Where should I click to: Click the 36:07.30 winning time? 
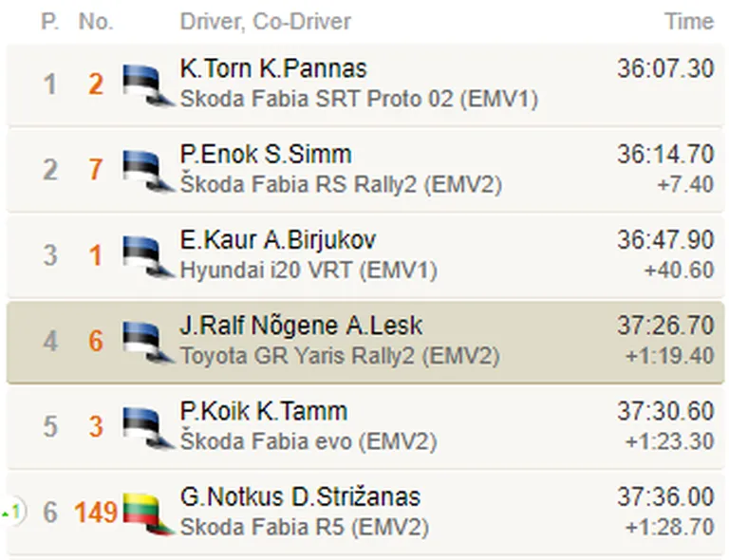(665, 68)
